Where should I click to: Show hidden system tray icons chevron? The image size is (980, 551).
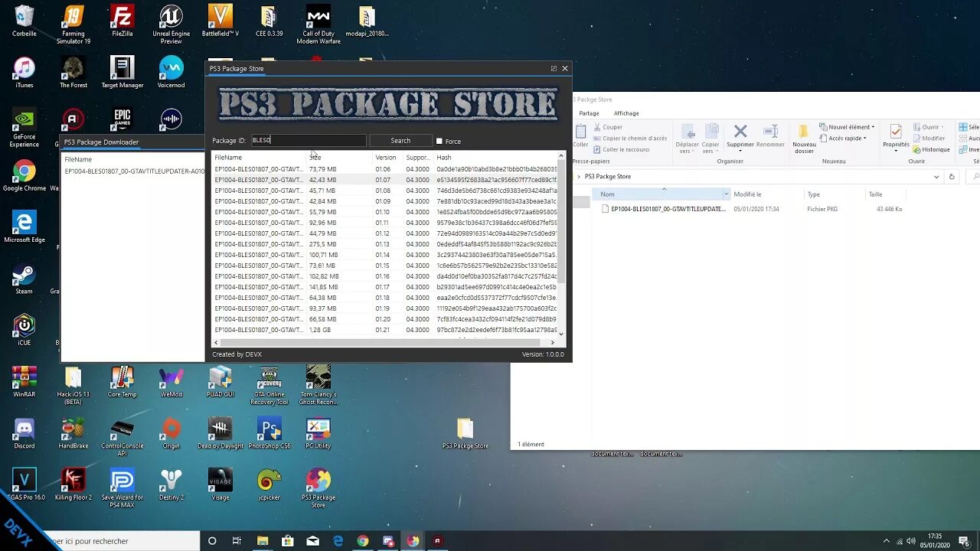[887, 541]
